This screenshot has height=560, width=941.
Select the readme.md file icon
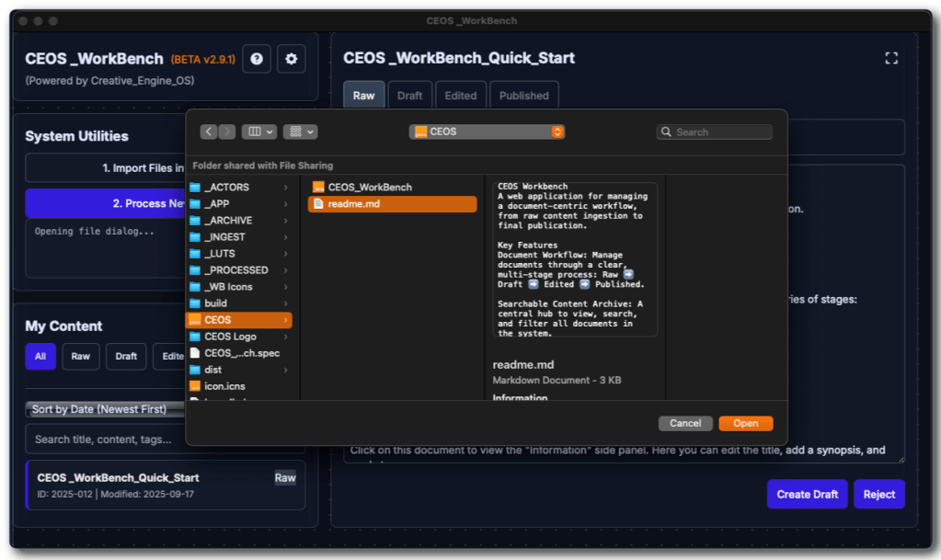pyautogui.click(x=318, y=204)
